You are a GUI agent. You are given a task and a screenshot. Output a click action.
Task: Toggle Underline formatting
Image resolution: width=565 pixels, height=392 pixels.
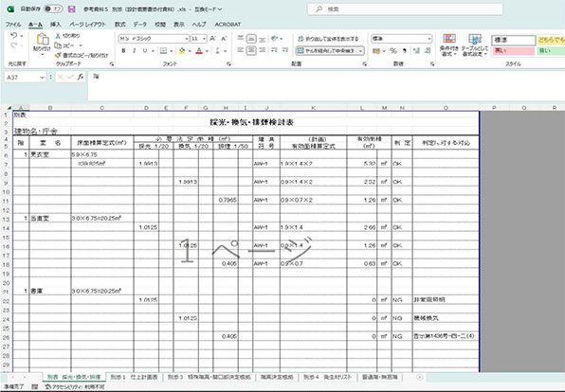click(144, 51)
